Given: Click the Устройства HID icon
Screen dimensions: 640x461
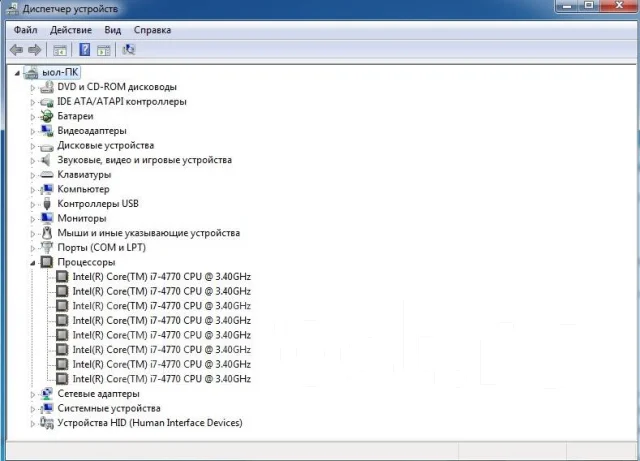Looking at the screenshot, I should coord(47,423).
